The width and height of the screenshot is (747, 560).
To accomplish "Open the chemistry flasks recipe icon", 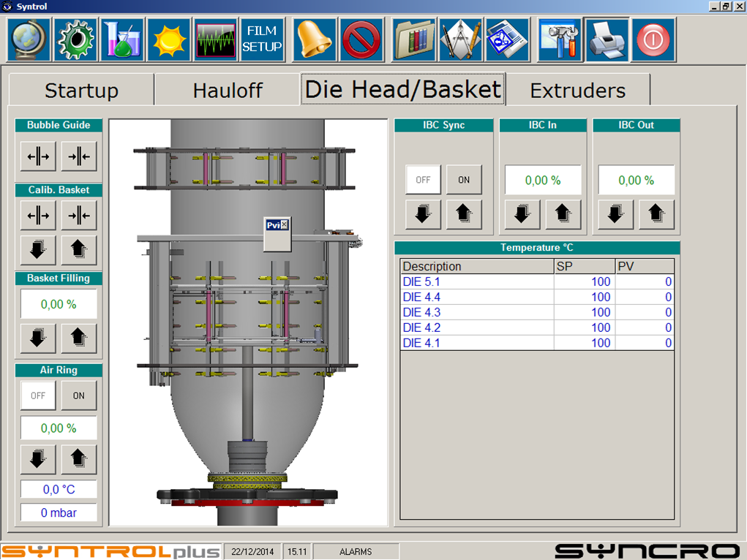I will click(x=122, y=39).
